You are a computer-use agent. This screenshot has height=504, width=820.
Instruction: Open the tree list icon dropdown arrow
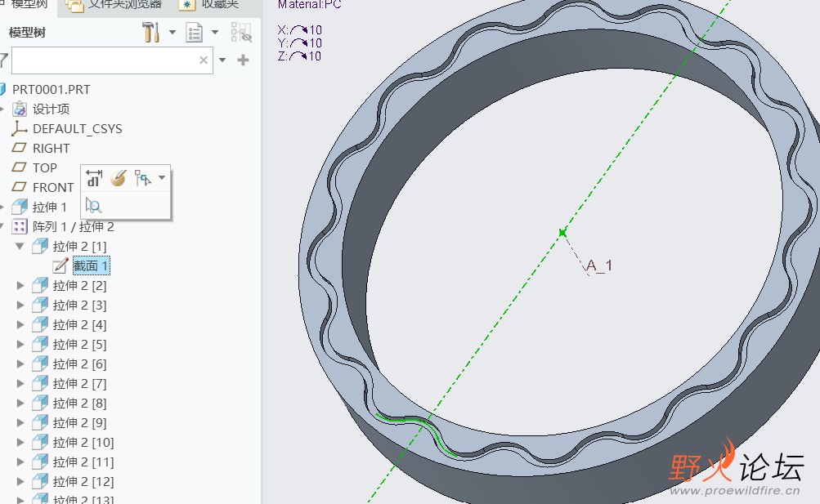[x=215, y=33]
